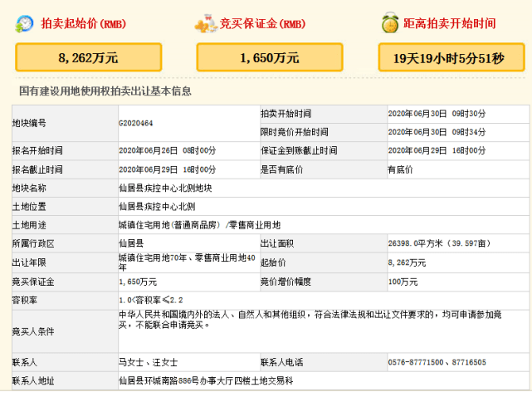Click the 拍卖起始价 (RMB) red heading
532x397 pixels.
[x=83, y=23]
